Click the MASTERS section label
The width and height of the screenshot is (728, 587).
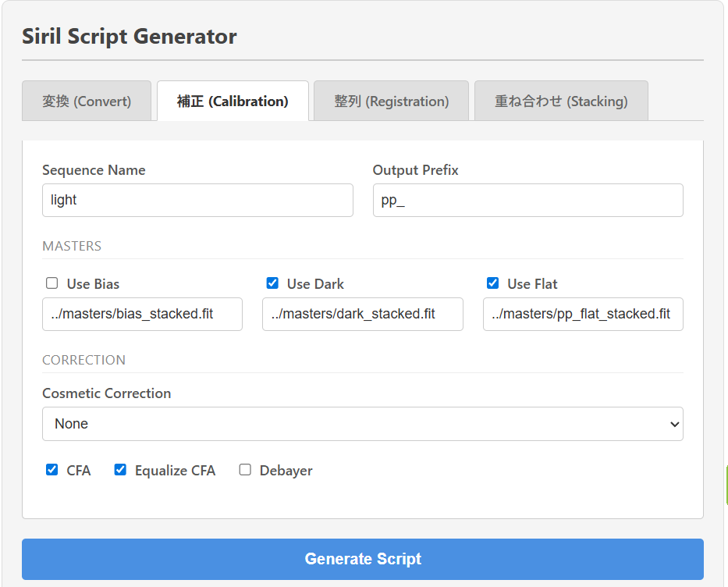coord(72,246)
